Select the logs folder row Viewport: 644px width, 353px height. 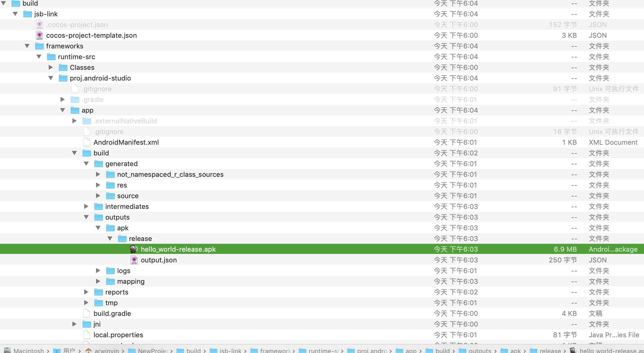click(124, 271)
